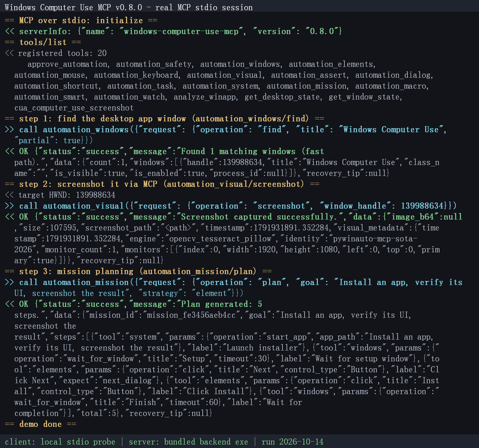Image resolution: width=479 pixels, height=448 pixels.
Task: Click the 'Found 1 matching windows' response line
Action: click(x=165, y=151)
